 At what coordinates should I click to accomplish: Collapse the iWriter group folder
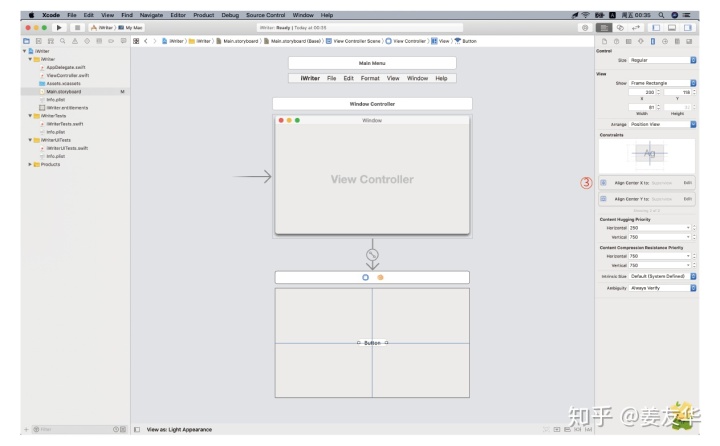(30, 59)
